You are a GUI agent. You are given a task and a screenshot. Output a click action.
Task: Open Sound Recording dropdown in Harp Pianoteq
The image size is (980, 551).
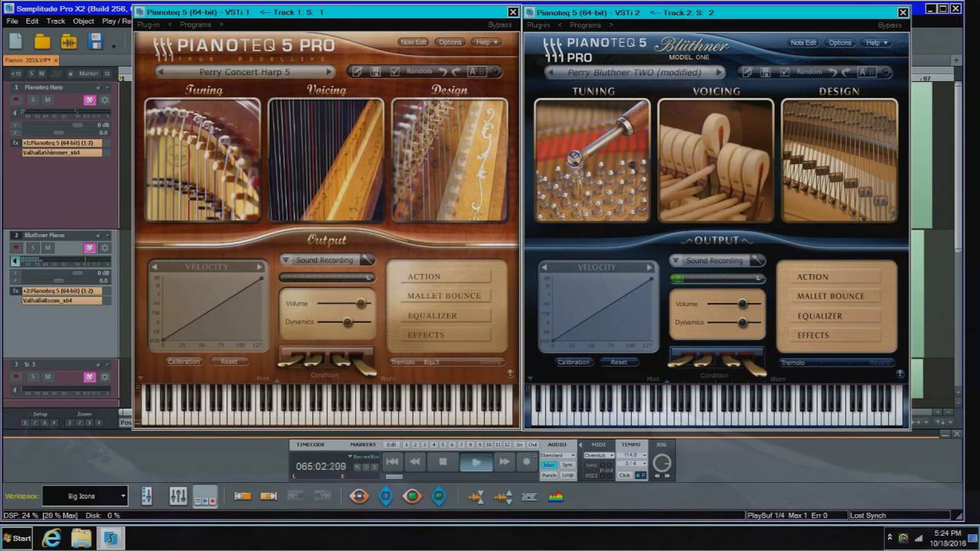tap(326, 260)
